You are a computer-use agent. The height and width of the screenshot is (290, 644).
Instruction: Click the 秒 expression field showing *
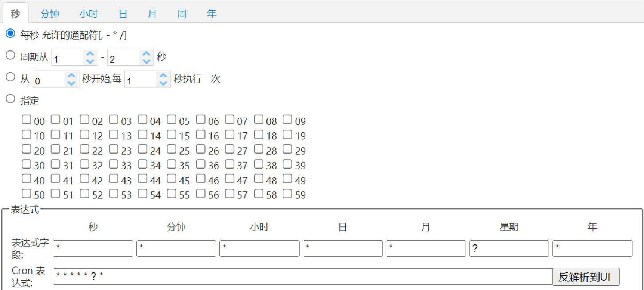pos(93,248)
